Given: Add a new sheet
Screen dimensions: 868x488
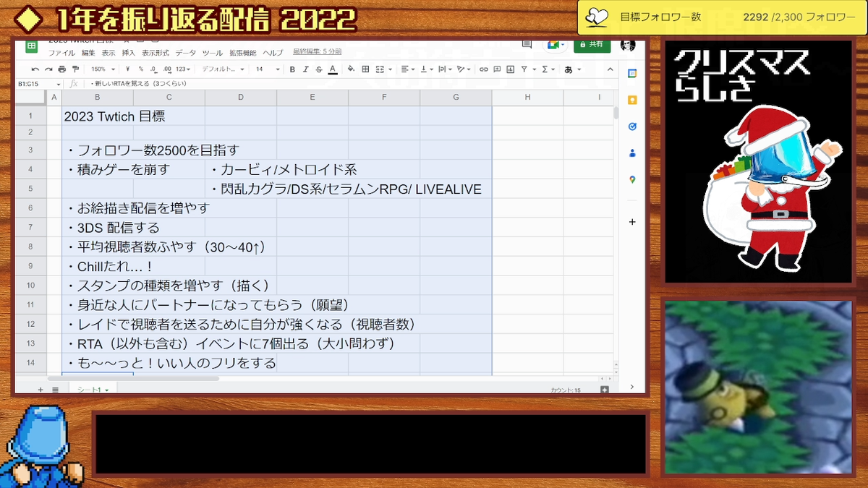Looking at the screenshot, I should 41,389.
